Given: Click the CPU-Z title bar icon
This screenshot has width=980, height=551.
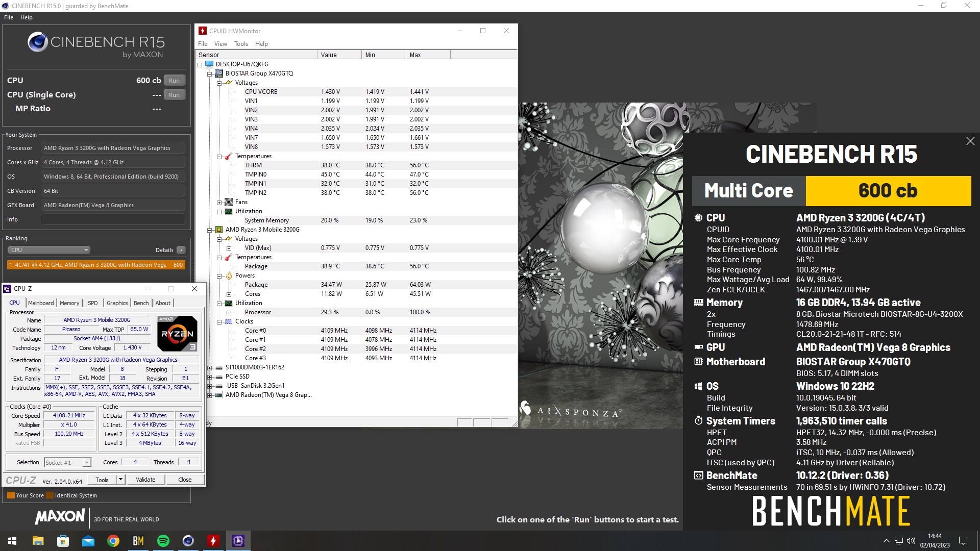Looking at the screenshot, I should tap(7, 289).
